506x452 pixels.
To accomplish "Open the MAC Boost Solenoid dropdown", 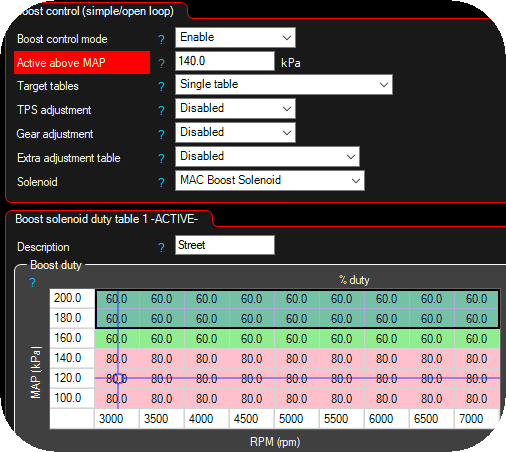I will tap(270, 180).
